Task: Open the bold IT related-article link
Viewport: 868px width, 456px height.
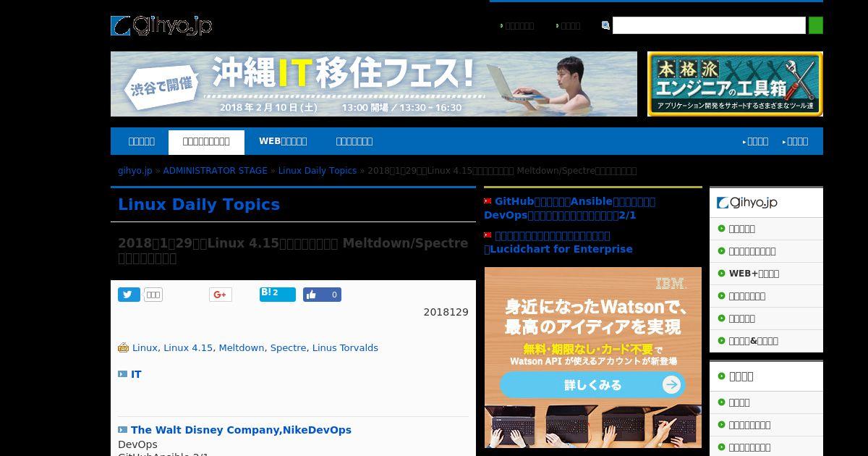Action: tap(136, 374)
